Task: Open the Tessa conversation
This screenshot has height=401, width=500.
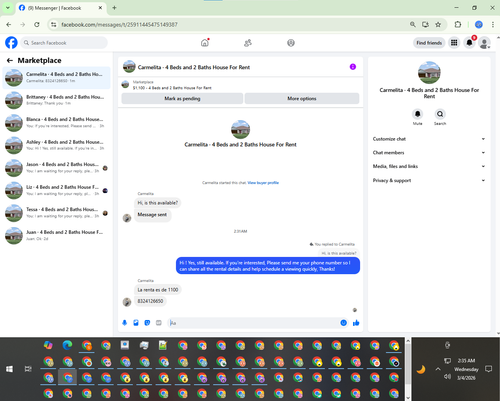Action: 56,213
